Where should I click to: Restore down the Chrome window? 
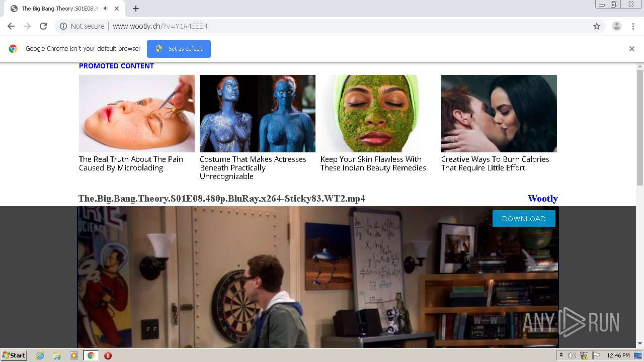[x=614, y=5]
